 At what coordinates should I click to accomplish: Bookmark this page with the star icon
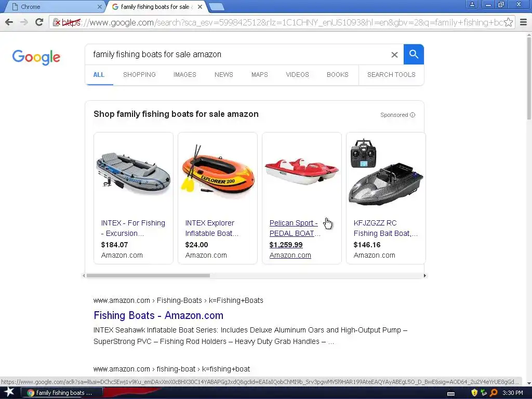coord(508,22)
